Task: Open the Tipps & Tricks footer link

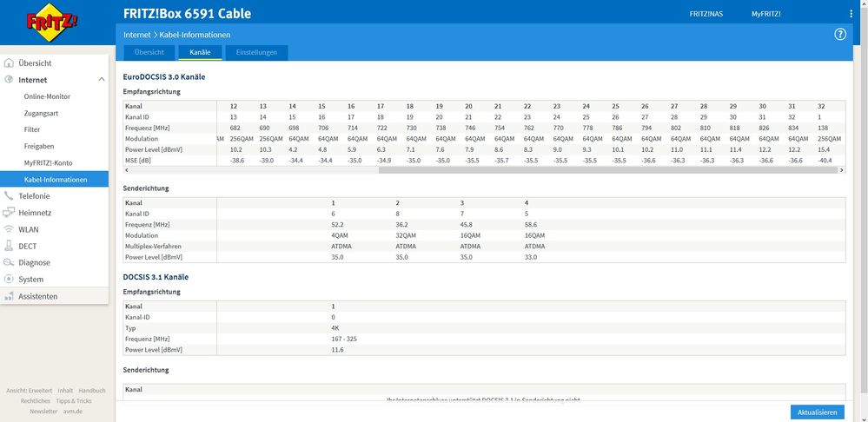Action: click(74, 401)
